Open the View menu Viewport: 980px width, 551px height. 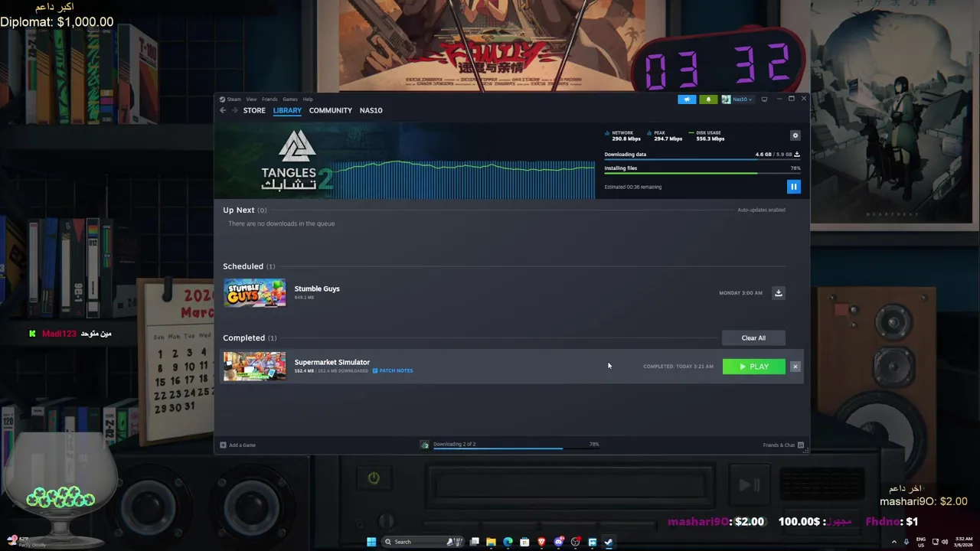(x=251, y=99)
